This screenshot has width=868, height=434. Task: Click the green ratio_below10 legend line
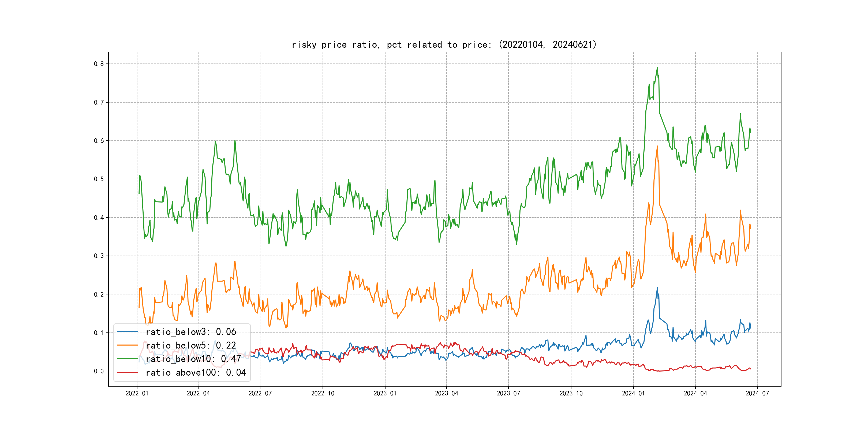coord(127,359)
